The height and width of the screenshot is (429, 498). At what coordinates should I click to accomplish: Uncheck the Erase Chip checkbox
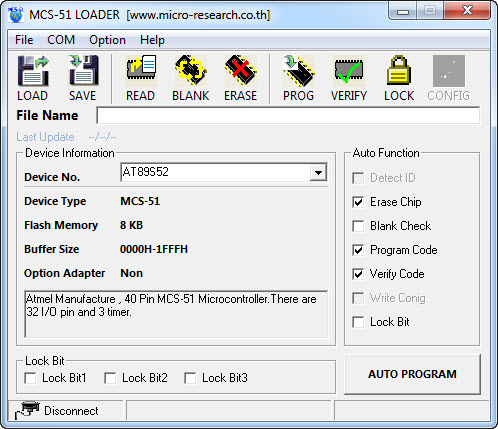coord(358,202)
